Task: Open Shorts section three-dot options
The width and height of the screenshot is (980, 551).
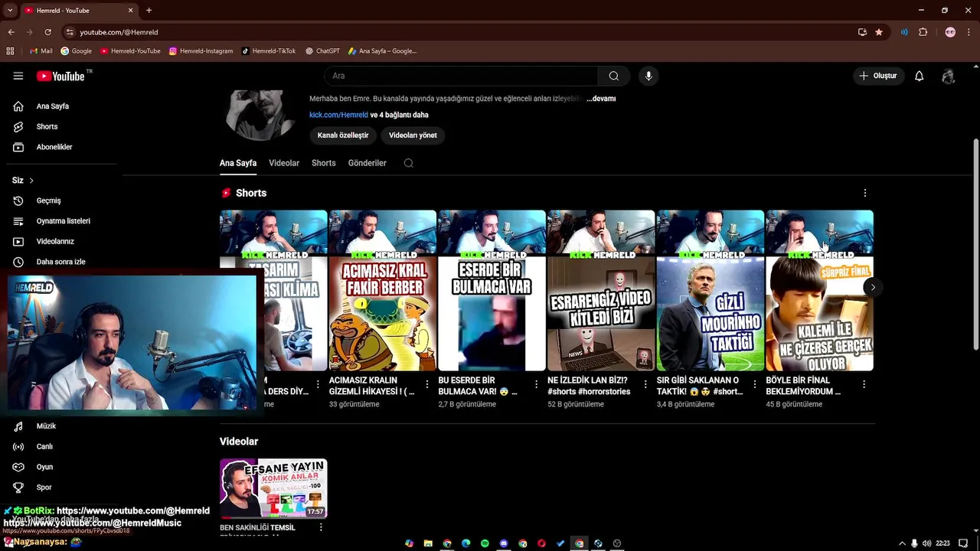Action: click(x=865, y=193)
